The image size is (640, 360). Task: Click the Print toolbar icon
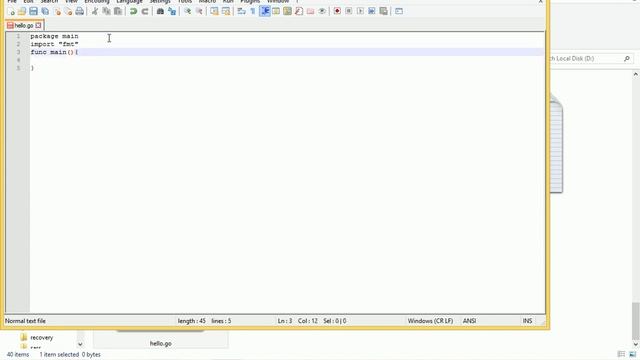(80, 11)
